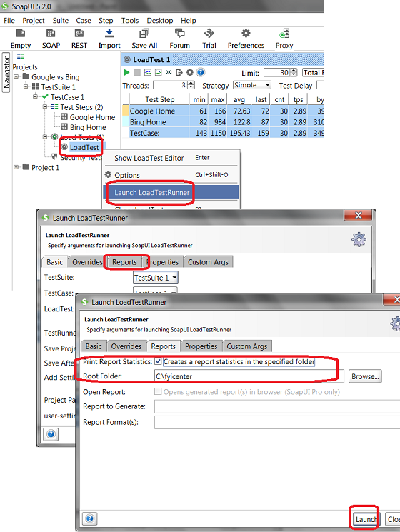Click the Navigator vertical side tab
Screen dimensions: 400x532
coord(6,72)
